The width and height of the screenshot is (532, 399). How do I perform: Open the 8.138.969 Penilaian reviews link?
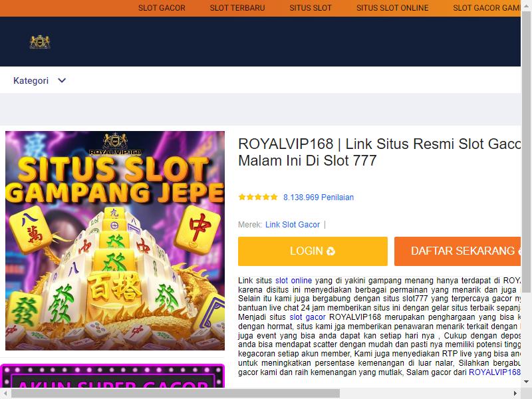click(319, 197)
